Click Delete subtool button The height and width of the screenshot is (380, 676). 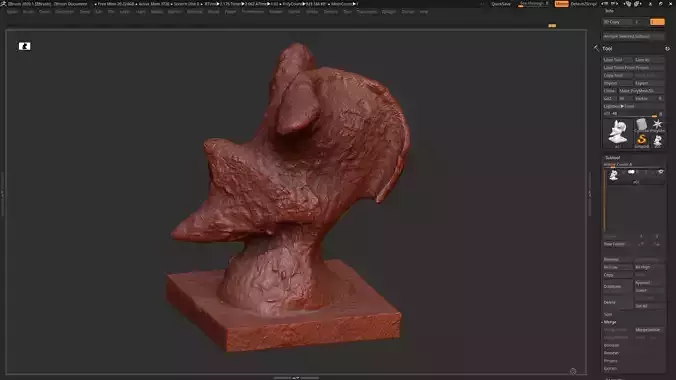(617, 302)
